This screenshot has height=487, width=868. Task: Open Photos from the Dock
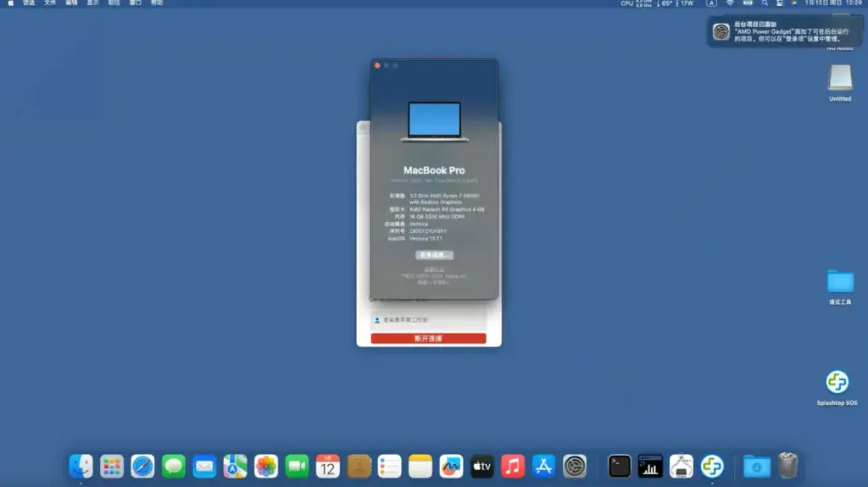coord(266,466)
